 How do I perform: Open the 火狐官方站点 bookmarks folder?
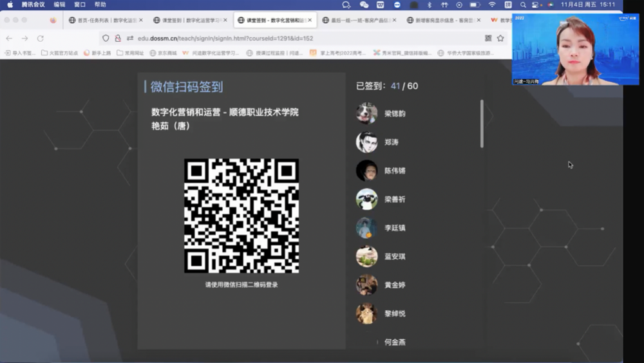pyautogui.click(x=60, y=53)
